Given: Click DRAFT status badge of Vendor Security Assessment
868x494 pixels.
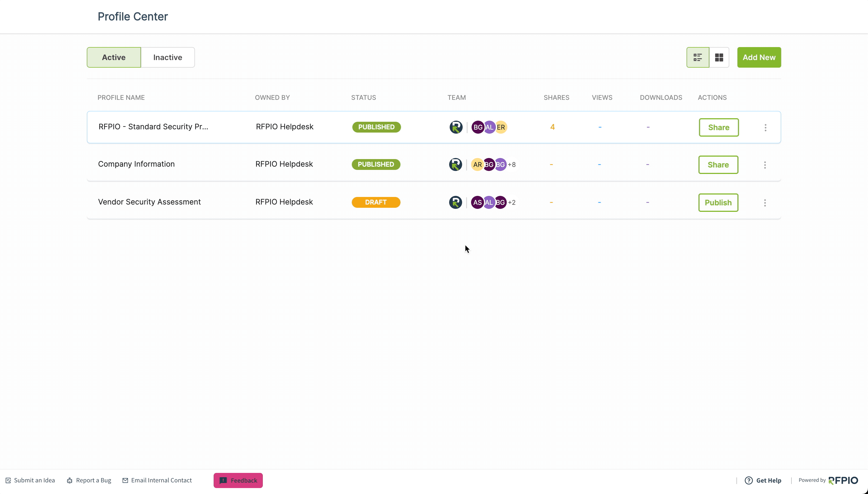Looking at the screenshot, I should click(x=376, y=203).
